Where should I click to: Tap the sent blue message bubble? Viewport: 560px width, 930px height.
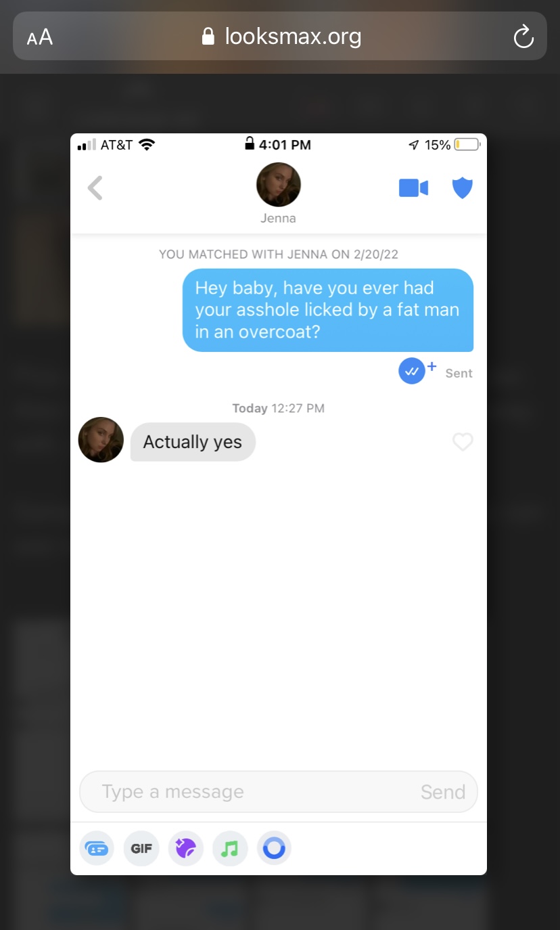[x=328, y=310]
